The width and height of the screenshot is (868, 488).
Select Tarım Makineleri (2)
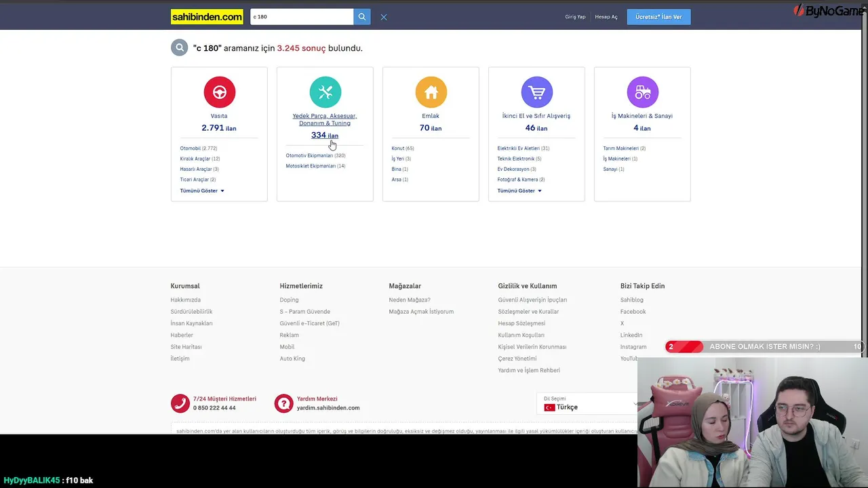point(625,148)
